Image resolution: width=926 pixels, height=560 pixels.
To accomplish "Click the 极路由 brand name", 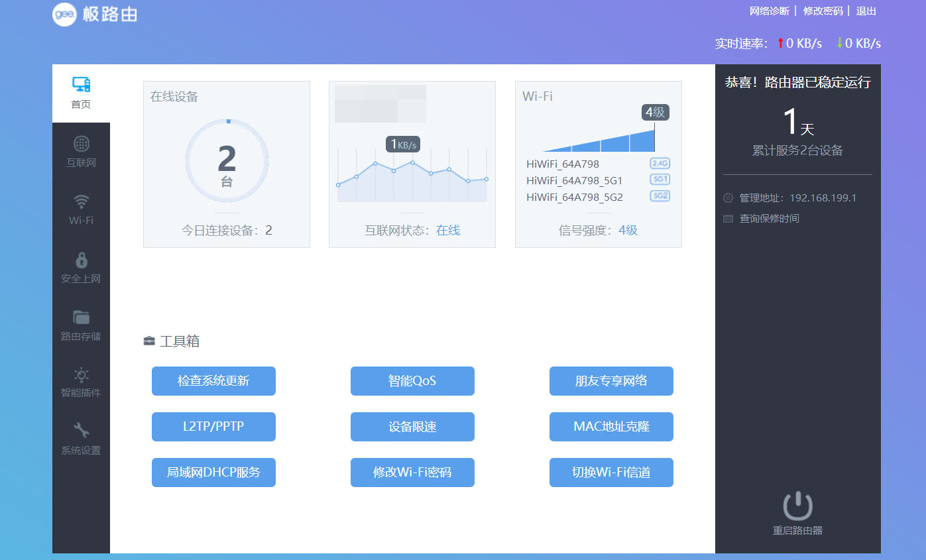I will [110, 14].
